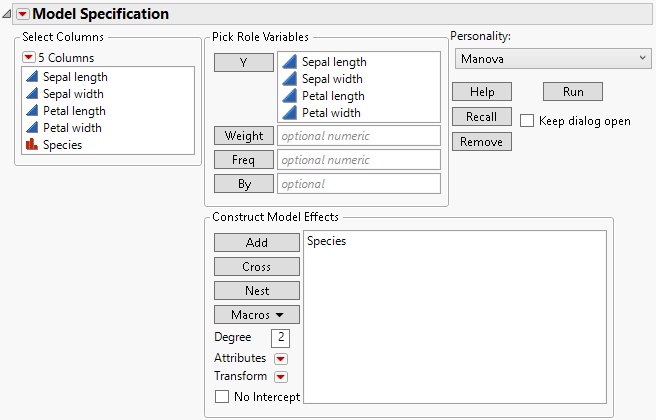The height and width of the screenshot is (420, 656).
Task: Click the Model Specification red triangle menu
Action: tap(23, 14)
